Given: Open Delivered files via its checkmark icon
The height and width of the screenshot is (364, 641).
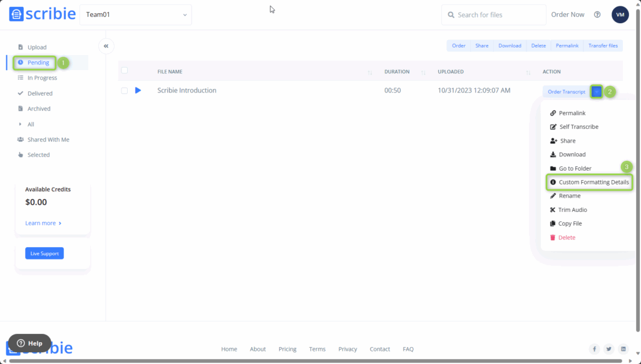Looking at the screenshot, I should point(21,93).
